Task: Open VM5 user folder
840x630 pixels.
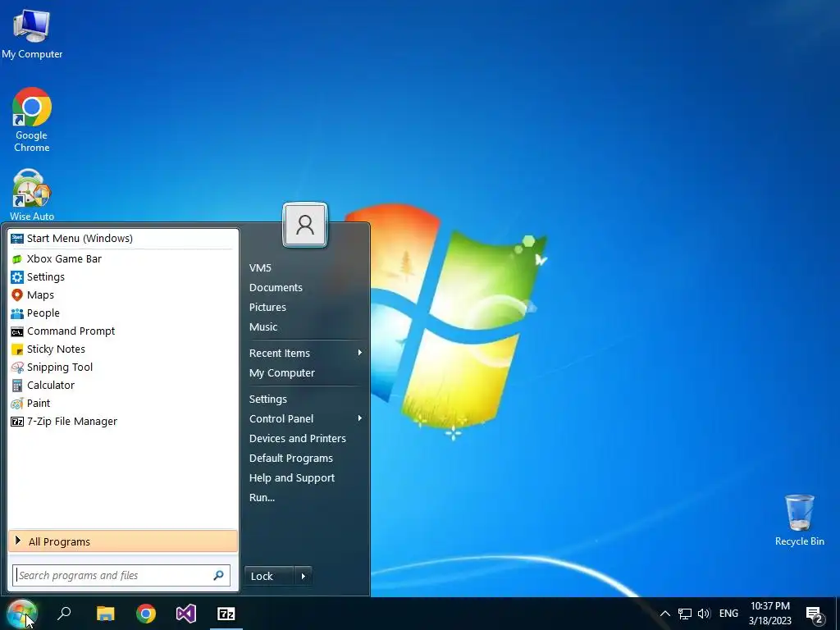Action: click(260, 268)
